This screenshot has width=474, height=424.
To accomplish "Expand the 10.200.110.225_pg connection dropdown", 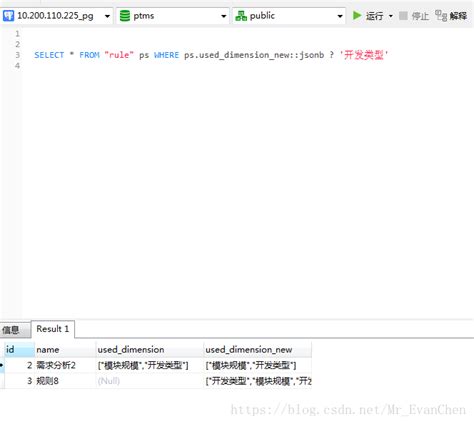I will click(107, 16).
